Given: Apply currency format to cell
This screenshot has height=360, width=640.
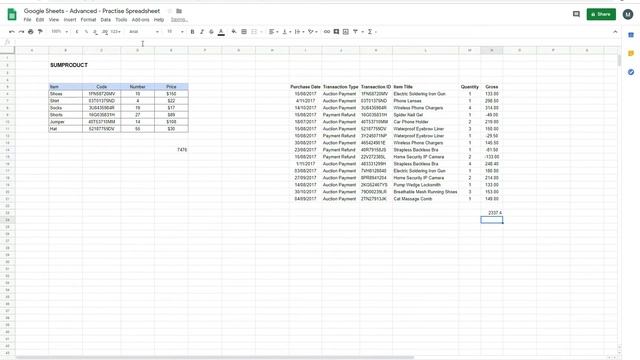Looking at the screenshot, I should [77, 31].
